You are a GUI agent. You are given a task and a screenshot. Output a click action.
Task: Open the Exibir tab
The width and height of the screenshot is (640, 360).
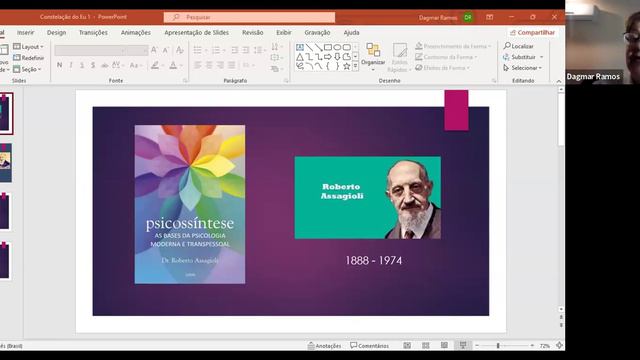284,33
